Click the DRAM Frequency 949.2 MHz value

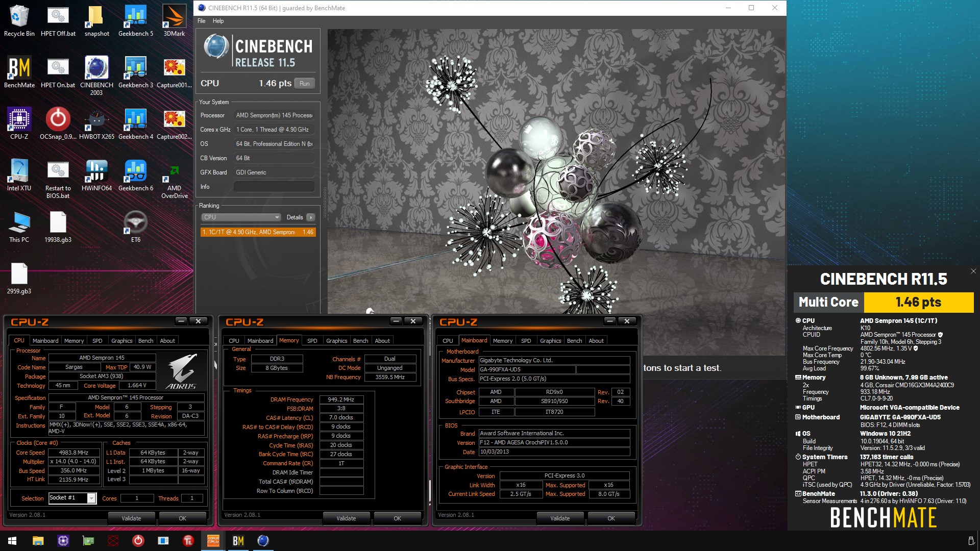click(341, 399)
